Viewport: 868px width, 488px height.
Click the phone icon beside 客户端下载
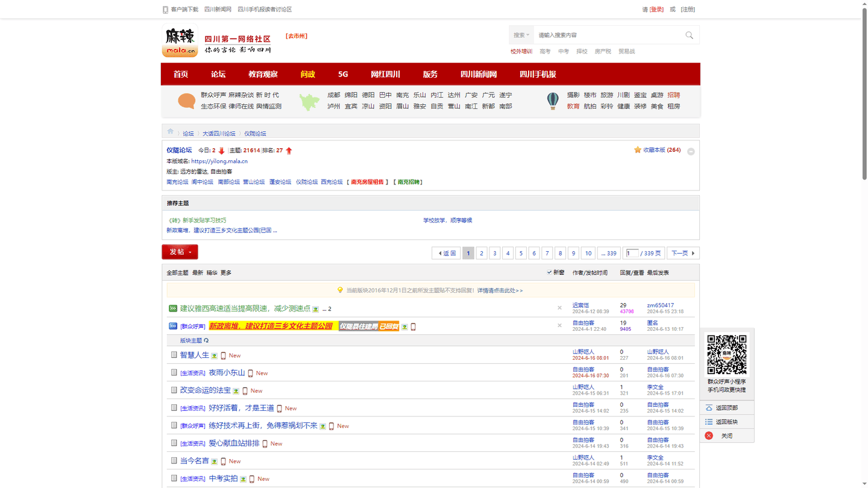(165, 10)
